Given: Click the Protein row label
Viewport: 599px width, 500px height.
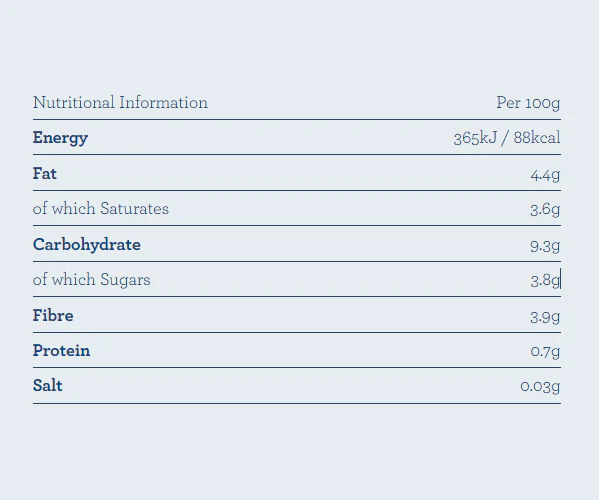Looking at the screenshot, I should click(62, 351).
